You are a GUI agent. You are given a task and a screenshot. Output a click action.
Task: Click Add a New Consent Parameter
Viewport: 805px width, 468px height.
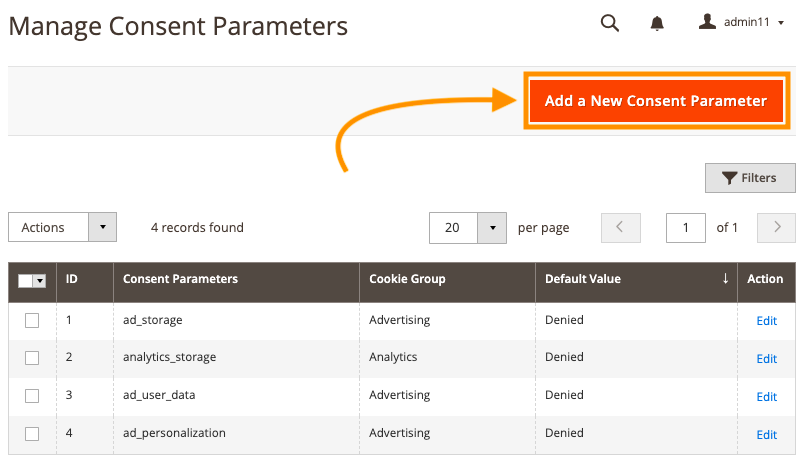coord(656,101)
